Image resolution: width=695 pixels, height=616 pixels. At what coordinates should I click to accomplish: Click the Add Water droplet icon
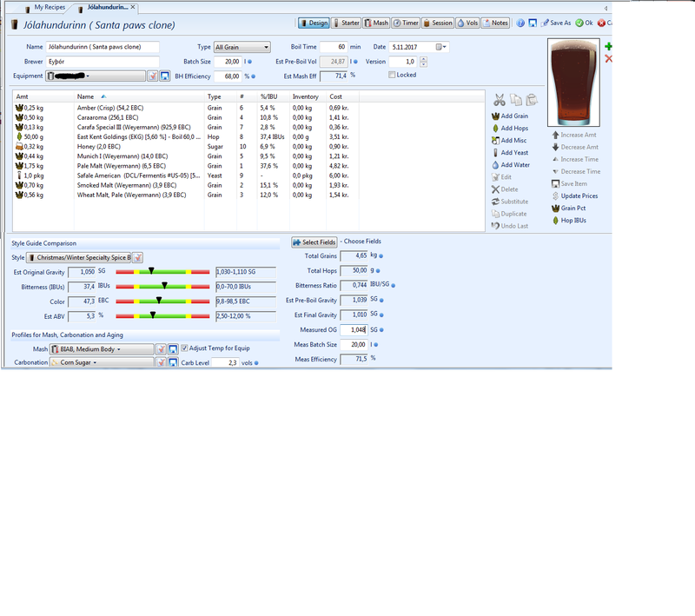[x=496, y=164]
